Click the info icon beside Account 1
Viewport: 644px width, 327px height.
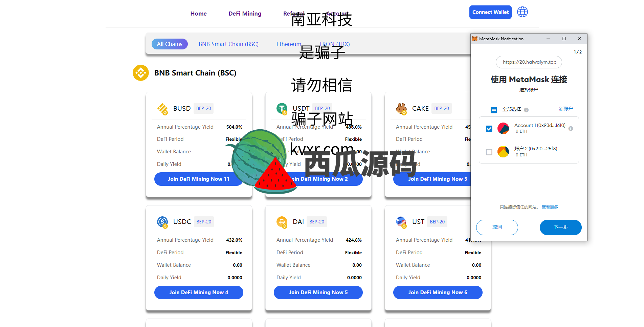tap(571, 129)
